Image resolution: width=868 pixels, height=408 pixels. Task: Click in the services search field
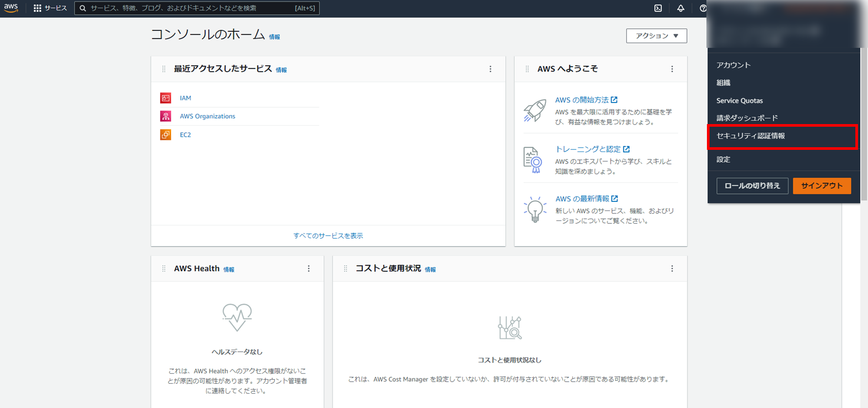189,8
